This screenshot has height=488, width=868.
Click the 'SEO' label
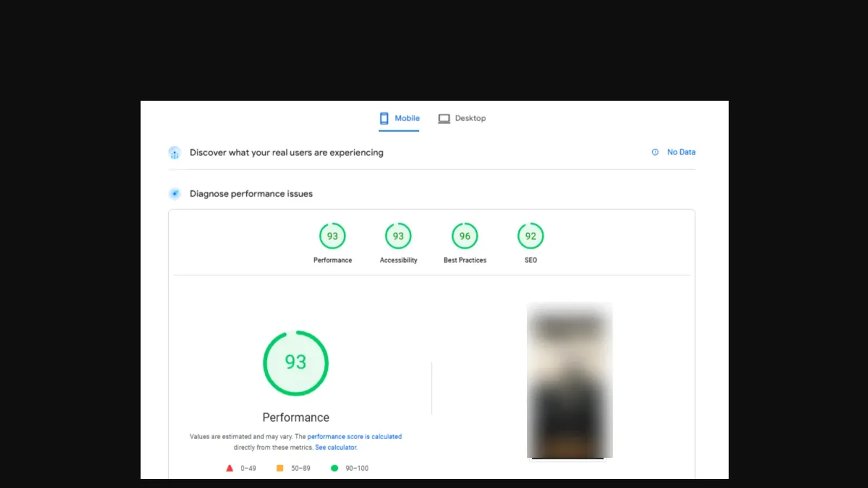tap(531, 260)
